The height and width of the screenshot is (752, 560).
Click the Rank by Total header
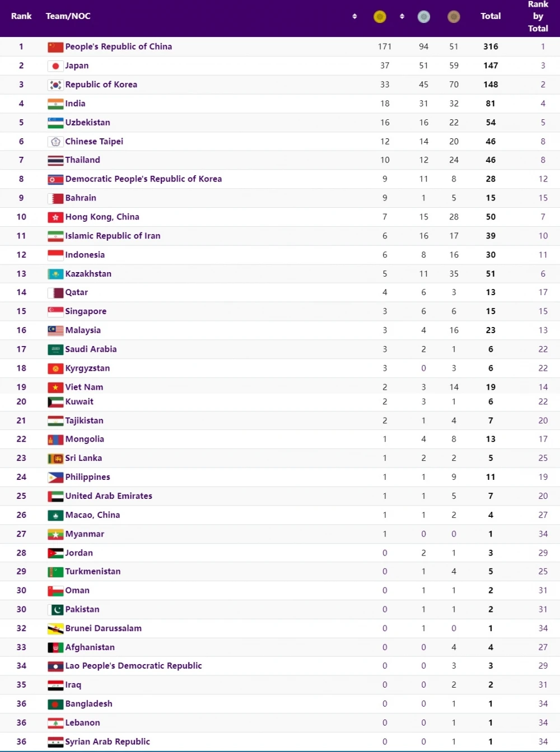tap(538, 16)
